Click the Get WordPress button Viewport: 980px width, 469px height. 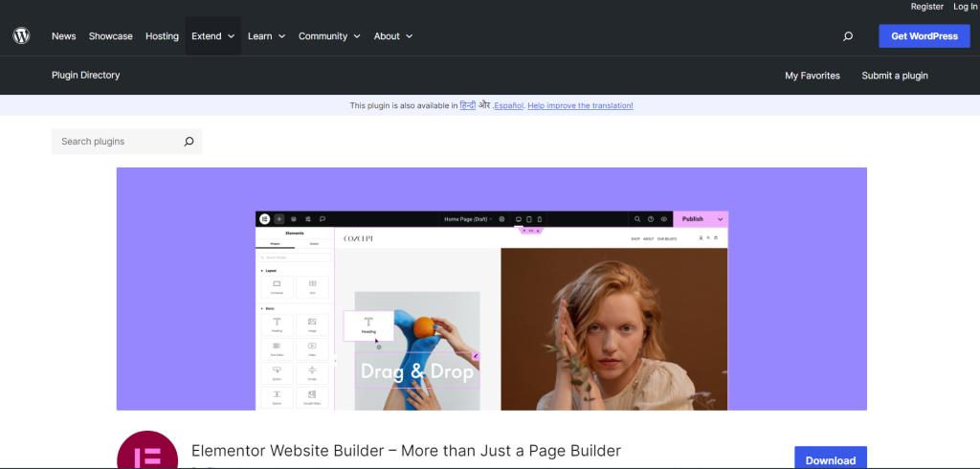[924, 36]
